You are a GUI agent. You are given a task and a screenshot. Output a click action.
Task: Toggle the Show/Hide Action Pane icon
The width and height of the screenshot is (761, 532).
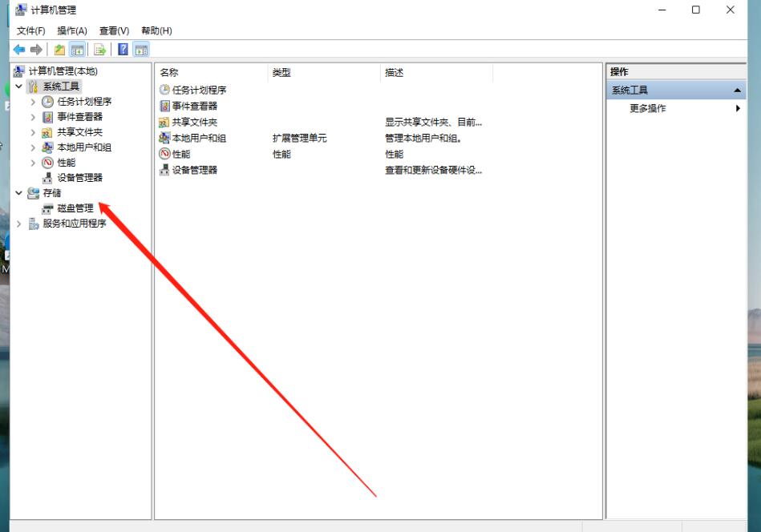click(141, 50)
